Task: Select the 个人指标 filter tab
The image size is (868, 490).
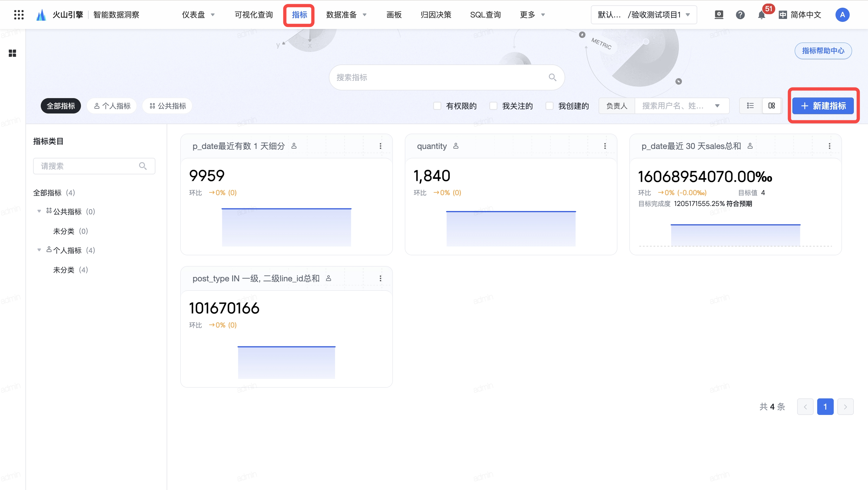Action: tap(112, 106)
